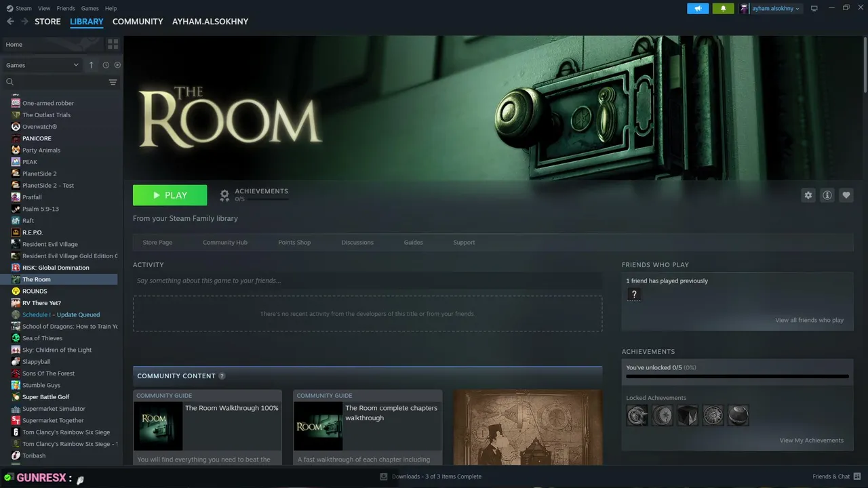Open the notifications bell
This screenshot has width=868, height=488.
pyautogui.click(x=723, y=8)
